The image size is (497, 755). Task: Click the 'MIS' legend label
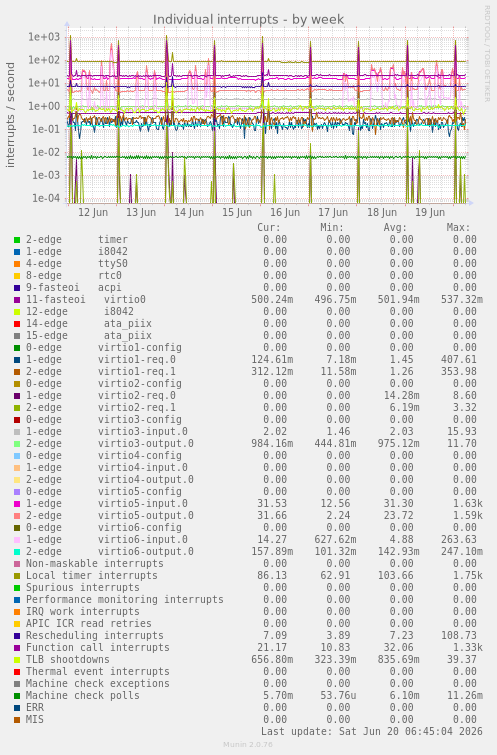pos(35,719)
